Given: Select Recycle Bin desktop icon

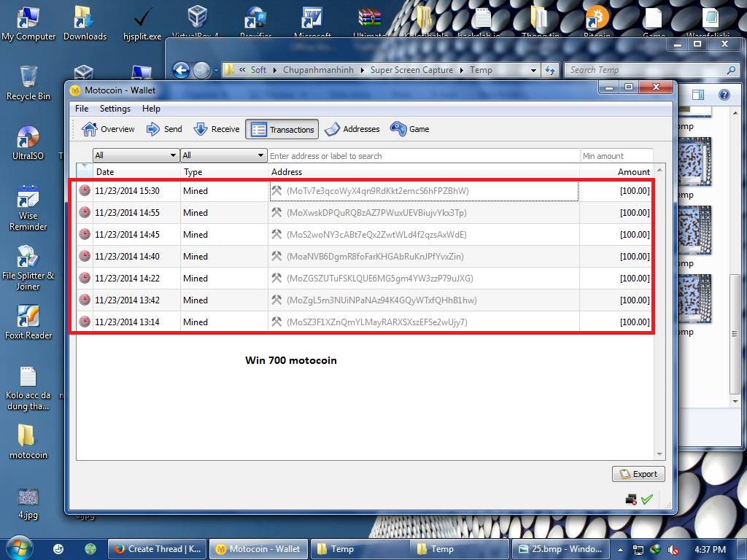Looking at the screenshot, I should tap(28, 83).
